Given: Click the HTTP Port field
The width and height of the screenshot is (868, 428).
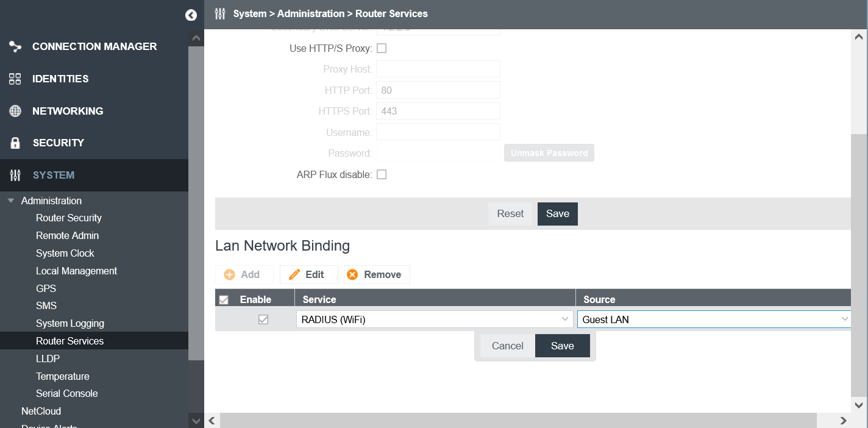Looking at the screenshot, I should [x=438, y=90].
